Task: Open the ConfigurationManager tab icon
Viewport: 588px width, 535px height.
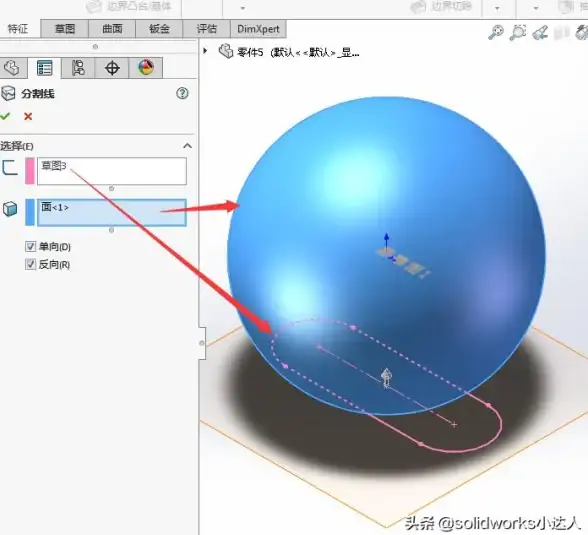Action: [x=78, y=68]
